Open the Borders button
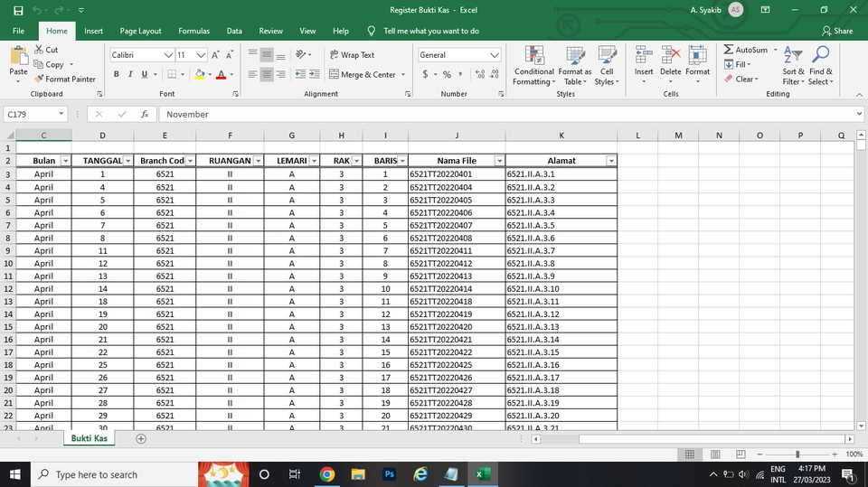Image resolution: width=868 pixels, height=487 pixels. pos(172,74)
